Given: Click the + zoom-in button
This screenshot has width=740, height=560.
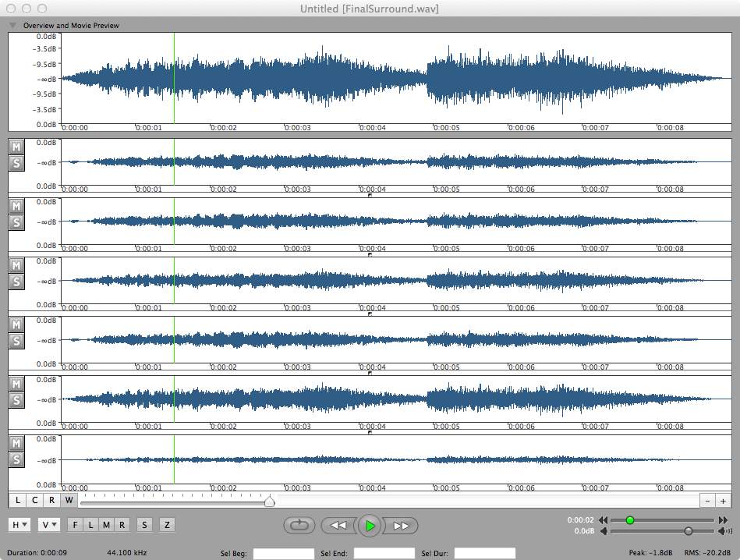Looking at the screenshot, I should pos(724,500).
